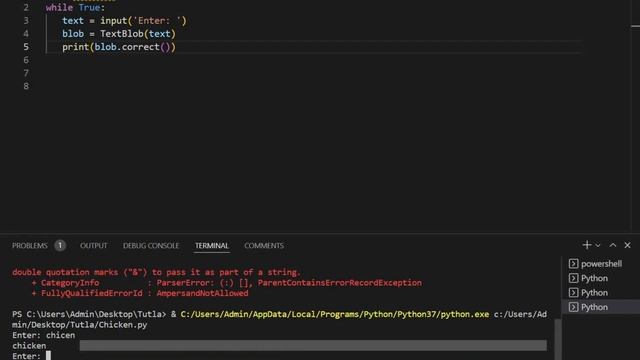Click the Problems count badge
The image size is (640, 360).
tap(60, 245)
